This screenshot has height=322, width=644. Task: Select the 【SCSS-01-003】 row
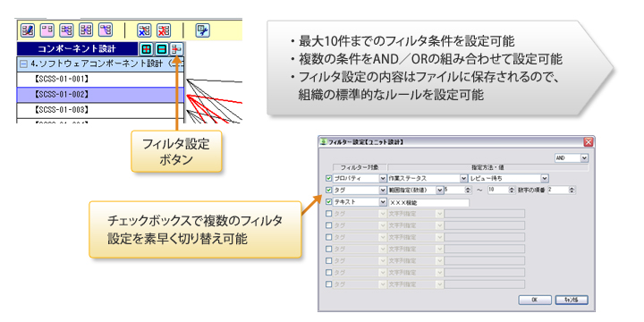(100, 110)
